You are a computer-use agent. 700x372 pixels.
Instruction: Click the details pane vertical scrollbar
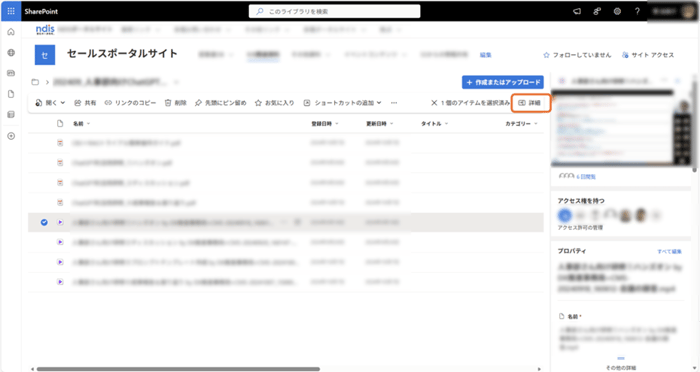pyautogui.click(x=694, y=125)
